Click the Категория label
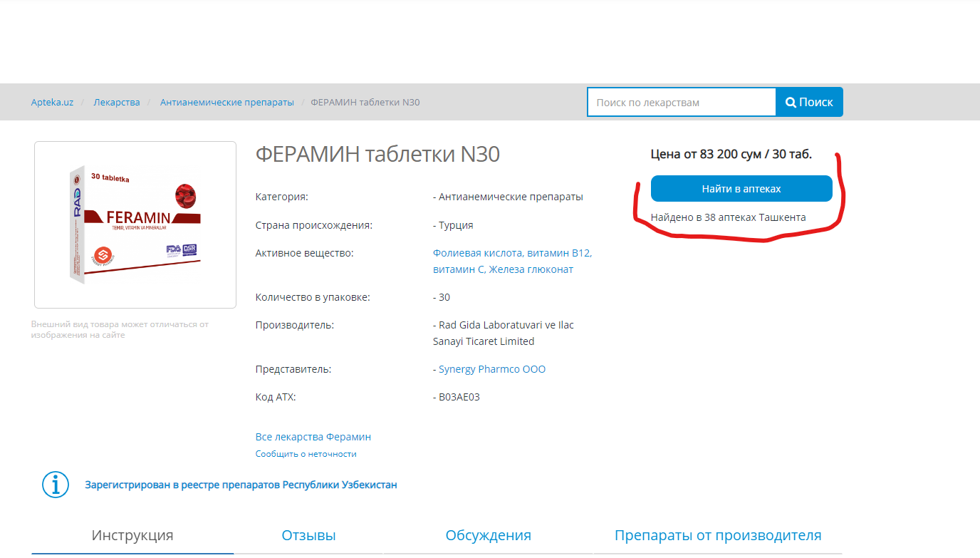Screen dimensions: 980x558 [x=282, y=197]
